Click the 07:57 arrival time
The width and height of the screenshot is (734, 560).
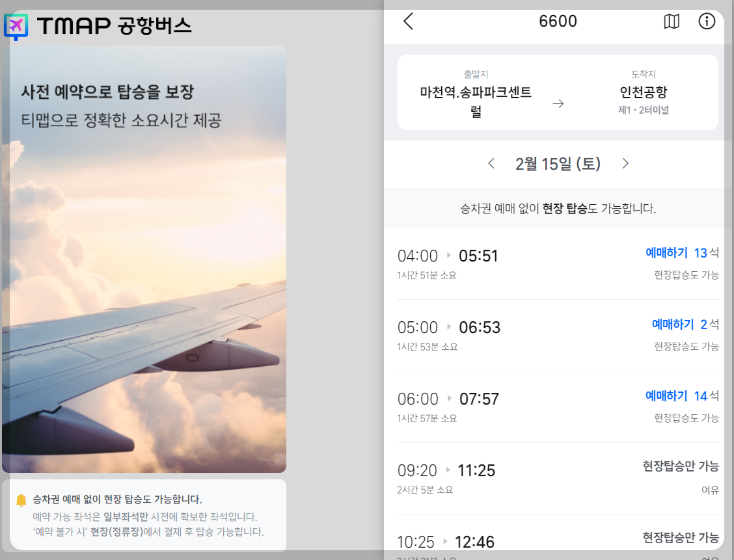[480, 399]
